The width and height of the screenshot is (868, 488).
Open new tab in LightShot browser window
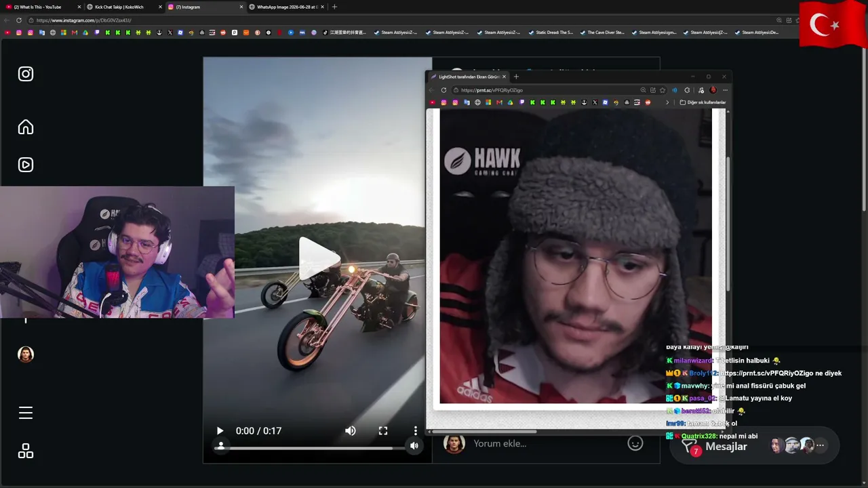(x=516, y=77)
